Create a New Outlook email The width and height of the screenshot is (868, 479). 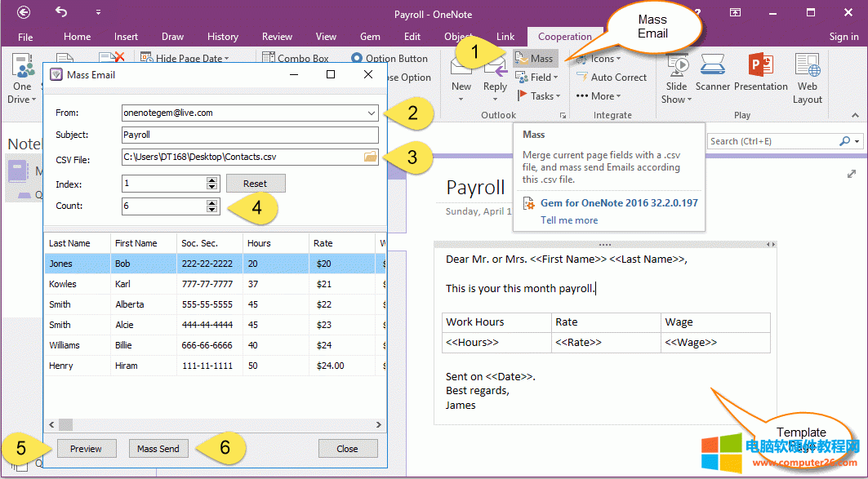[461, 73]
